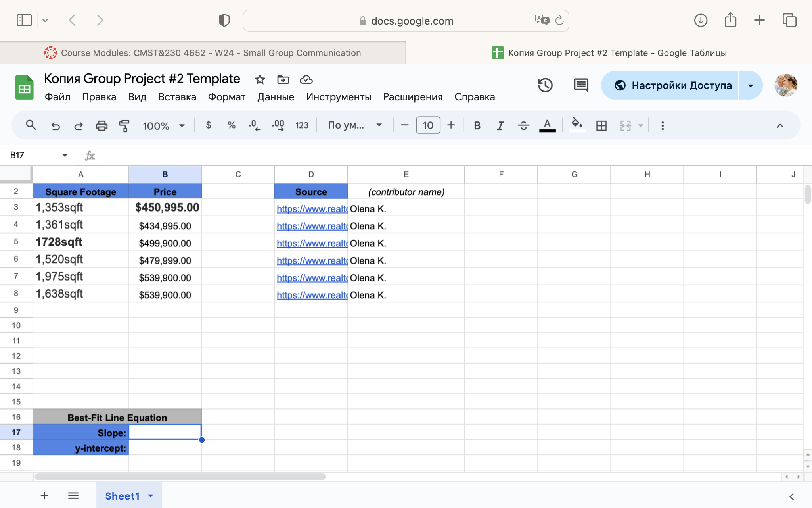Toggle strikethrough formatting
This screenshot has width=812, height=508.
[523, 126]
